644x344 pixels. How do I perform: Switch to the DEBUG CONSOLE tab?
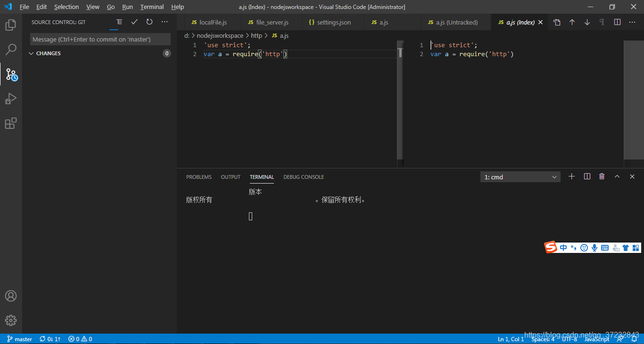click(x=304, y=177)
